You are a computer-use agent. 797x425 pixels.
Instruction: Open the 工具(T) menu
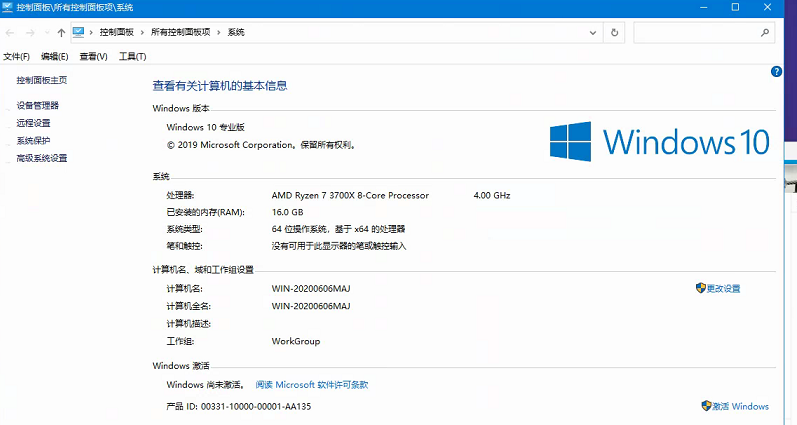point(133,56)
